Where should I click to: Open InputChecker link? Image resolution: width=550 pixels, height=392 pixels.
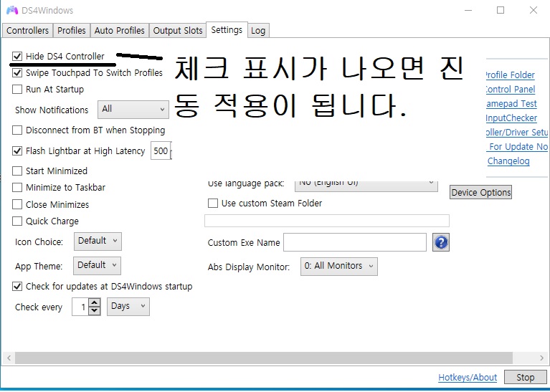(x=511, y=118)
